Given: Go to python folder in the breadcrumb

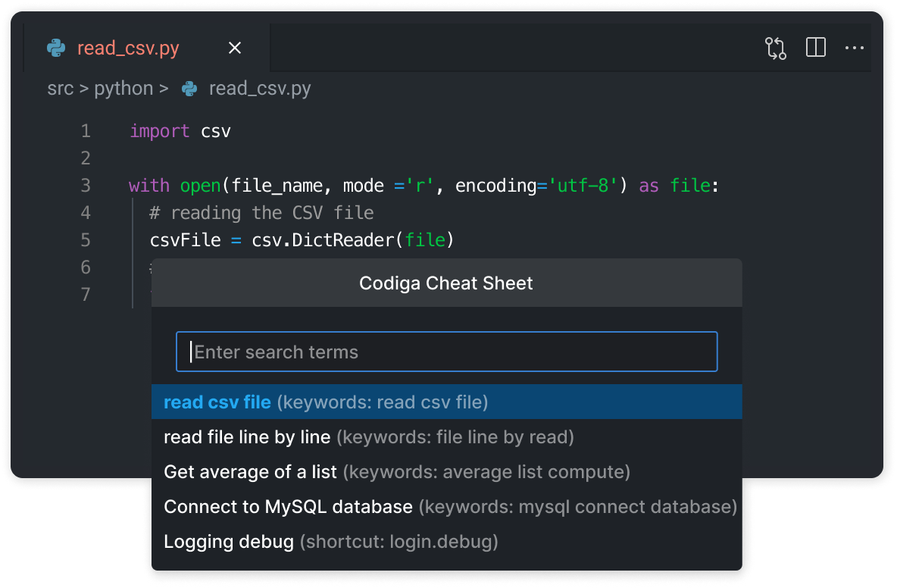Looking at the screenshot, I should (x=123, y=89).
